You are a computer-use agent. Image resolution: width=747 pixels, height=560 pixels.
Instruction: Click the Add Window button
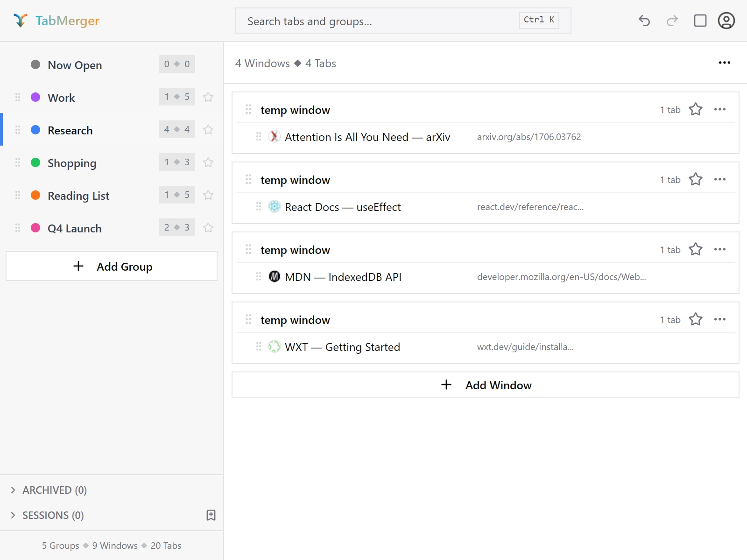pos(486,385)
